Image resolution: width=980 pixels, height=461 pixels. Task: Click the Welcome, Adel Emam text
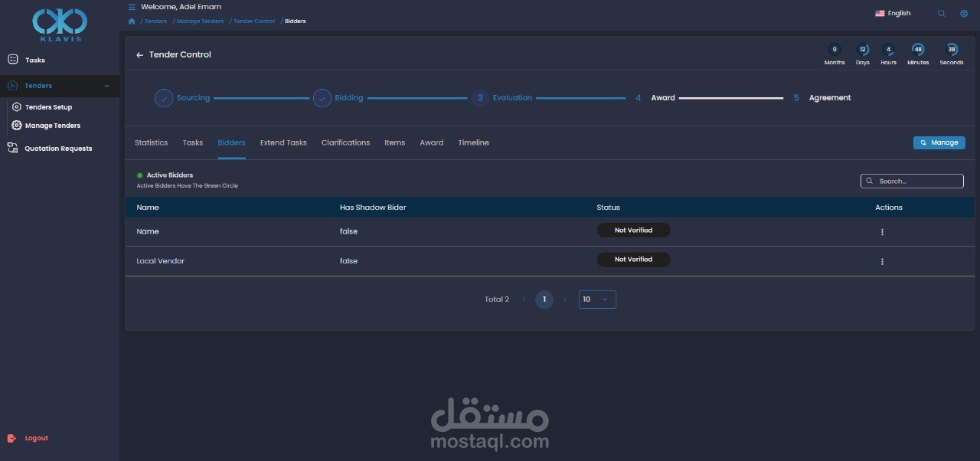click(x=181, y=7)
